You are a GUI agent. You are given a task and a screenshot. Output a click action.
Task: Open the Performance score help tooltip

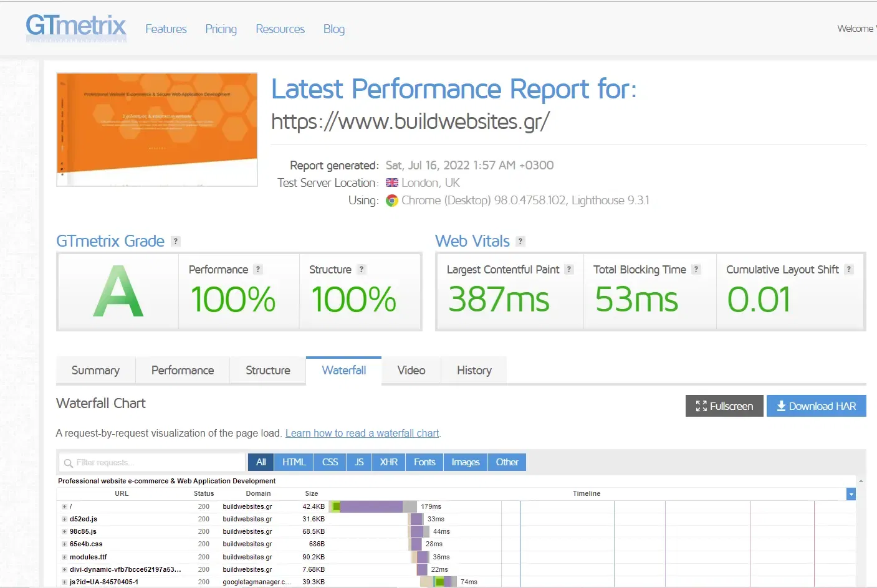click(x=257, y=269)
